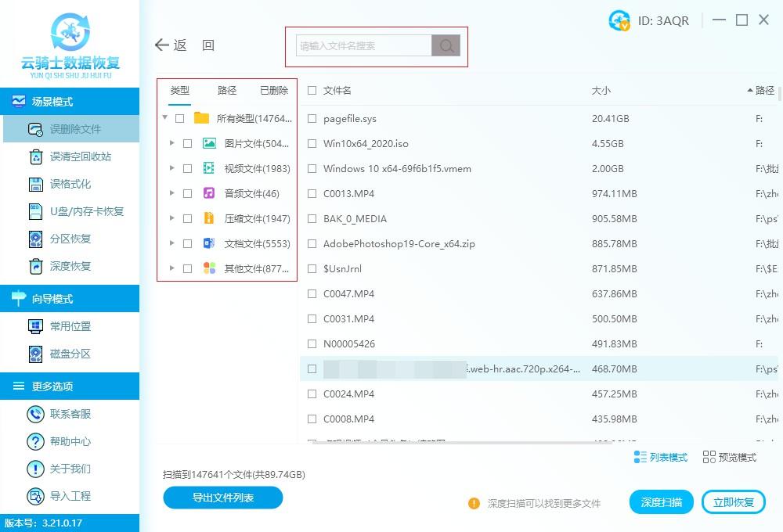The height and width of the screenshot is (532, 783).
Task: Open U盘/内存卡恢复 card icon
Action: pos(36,211)
